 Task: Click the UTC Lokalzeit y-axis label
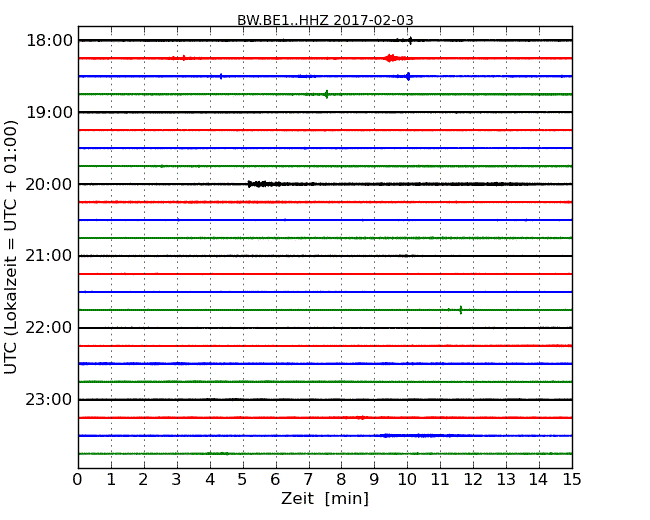(x=10, y=247)
